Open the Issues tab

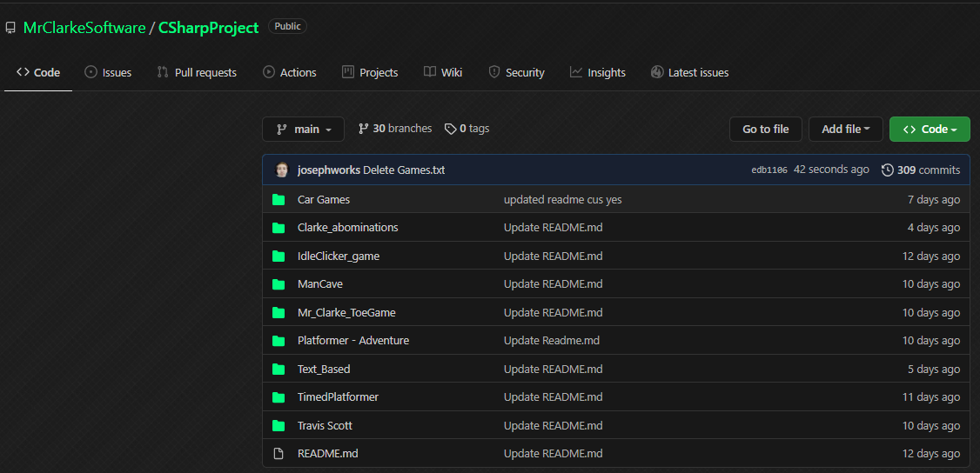[108, 72]
